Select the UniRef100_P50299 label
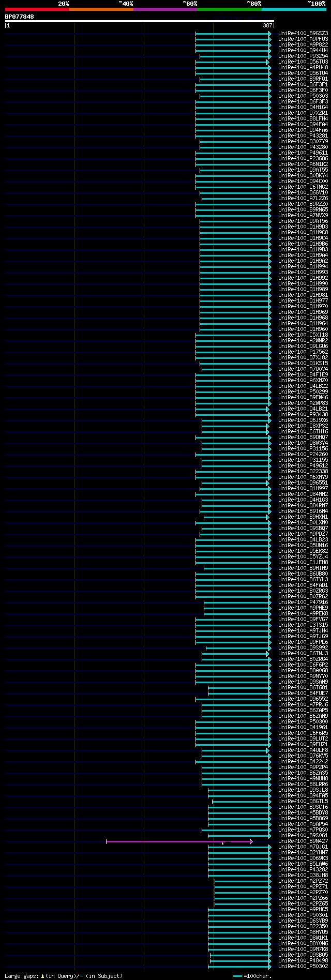331x980 pixels. pyautogui.click(x=303, y=391)
